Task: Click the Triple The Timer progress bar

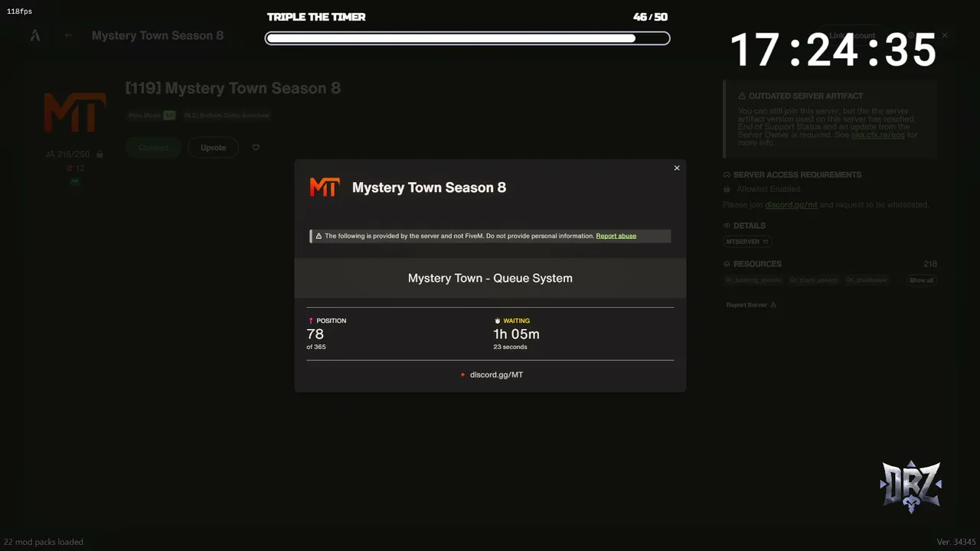Action: (x=467, y=38)
